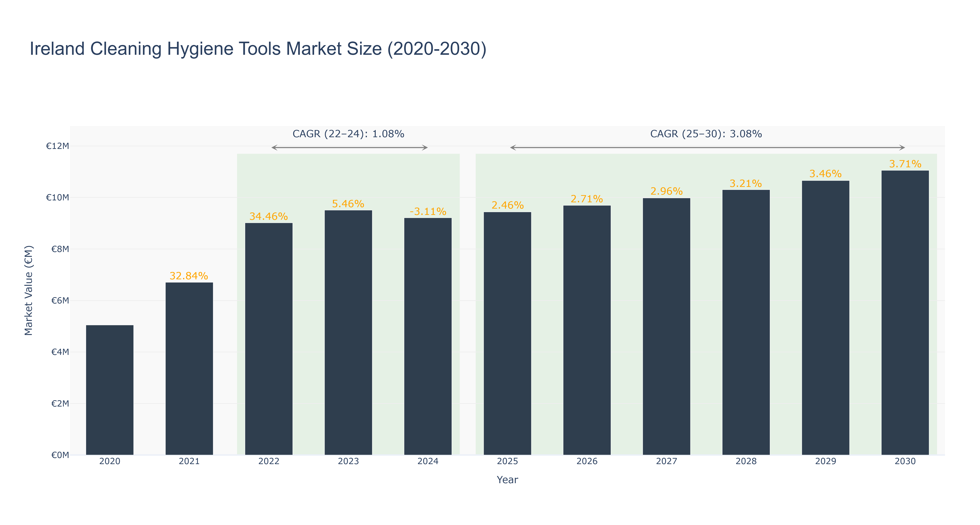The image size is (980, 525).
Task: Click the 2025 bar
Action: (x=507, y=334)
